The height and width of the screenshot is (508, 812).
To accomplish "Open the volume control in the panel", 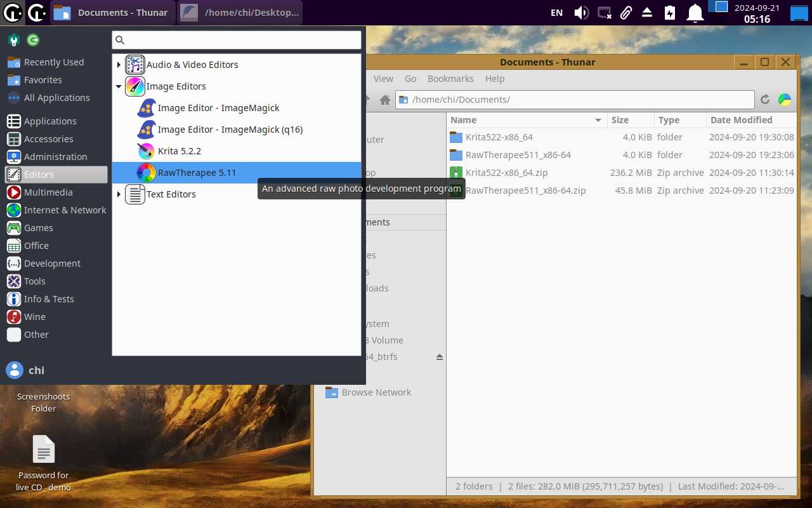I will [580, 13].
